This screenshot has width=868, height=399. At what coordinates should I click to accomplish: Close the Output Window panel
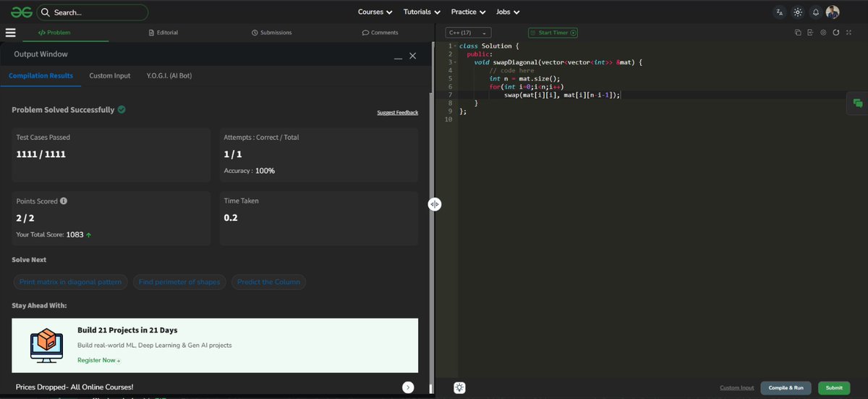(x=413, y=56)
